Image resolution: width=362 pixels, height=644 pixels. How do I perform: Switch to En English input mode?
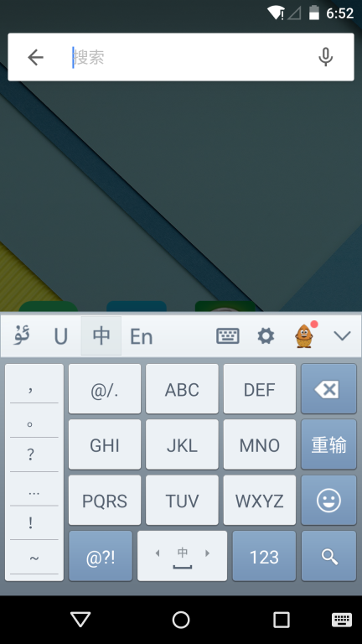(141, 337)
